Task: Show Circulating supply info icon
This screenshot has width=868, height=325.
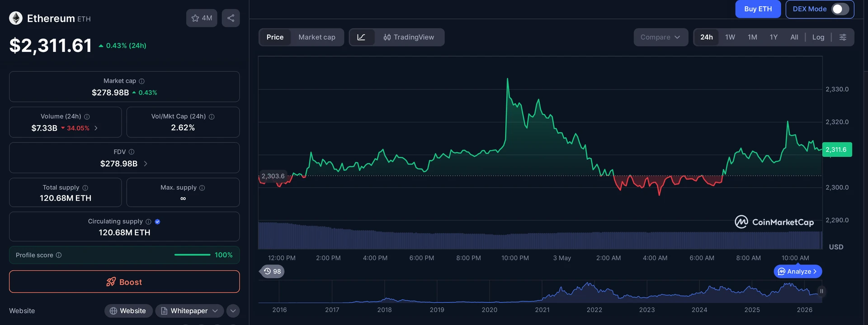Action: (148, 221)
